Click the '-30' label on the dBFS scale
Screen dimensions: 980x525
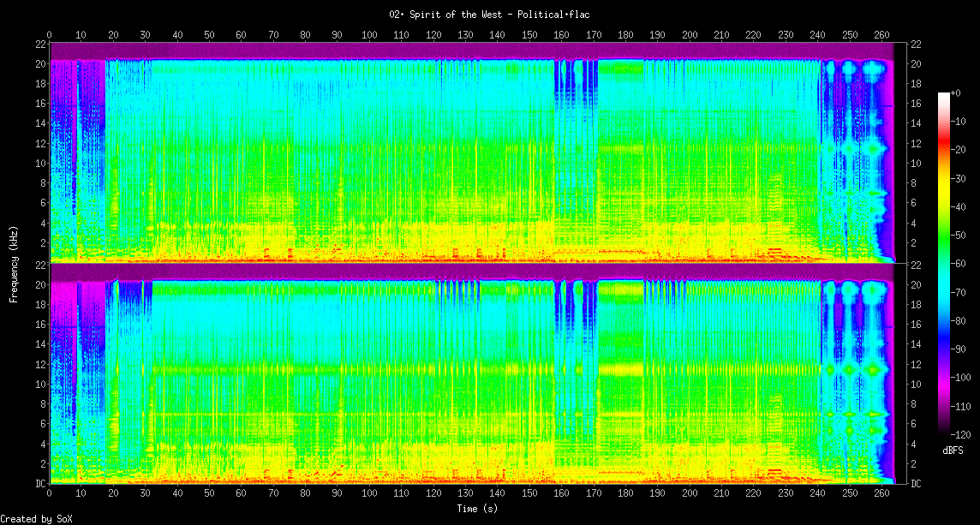click(x=958, y=178)
